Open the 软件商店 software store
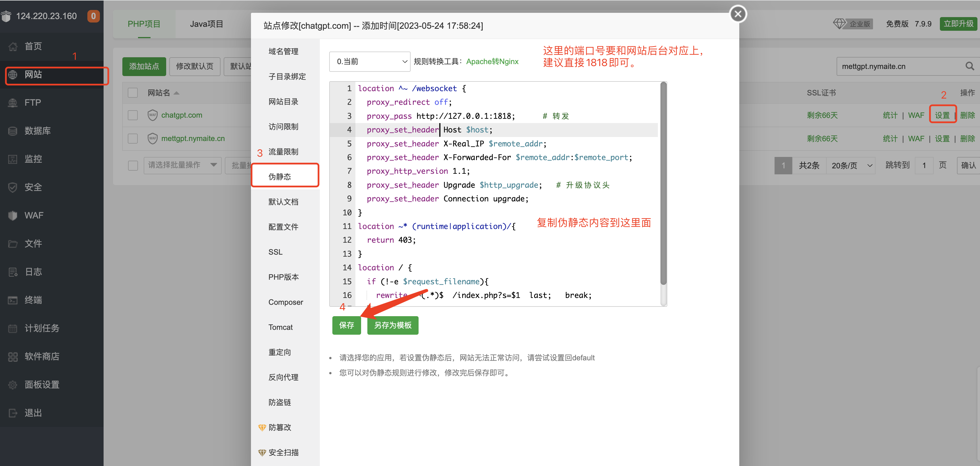This screenshot has height=466, width=980. [42, 356]
